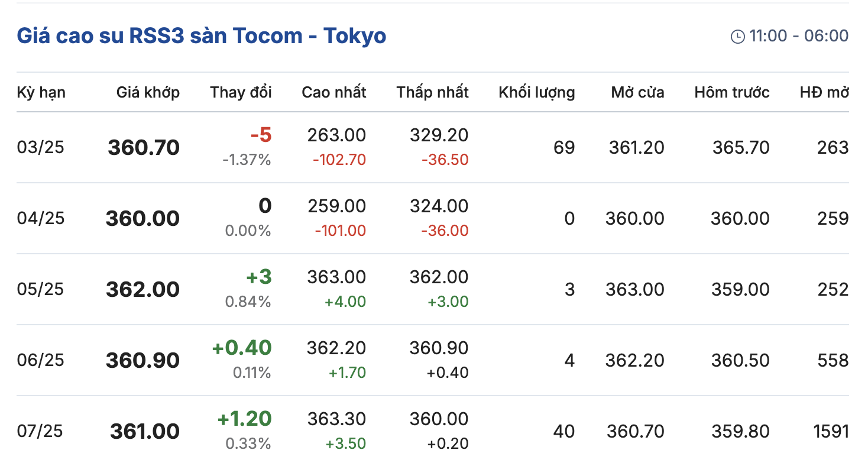
Task: Select the HĐ mở column header
Action: (x=824, y=92)
